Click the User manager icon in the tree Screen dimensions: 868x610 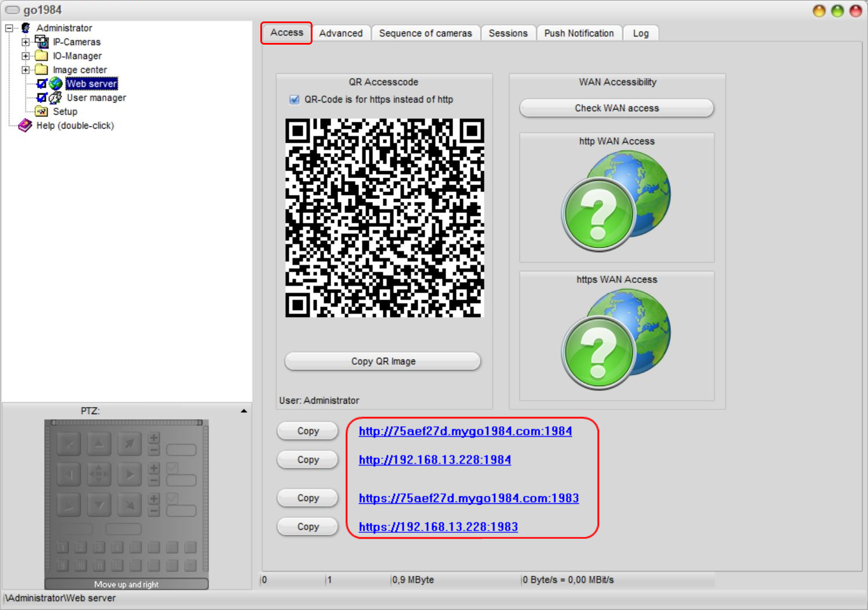click(56, 97)
